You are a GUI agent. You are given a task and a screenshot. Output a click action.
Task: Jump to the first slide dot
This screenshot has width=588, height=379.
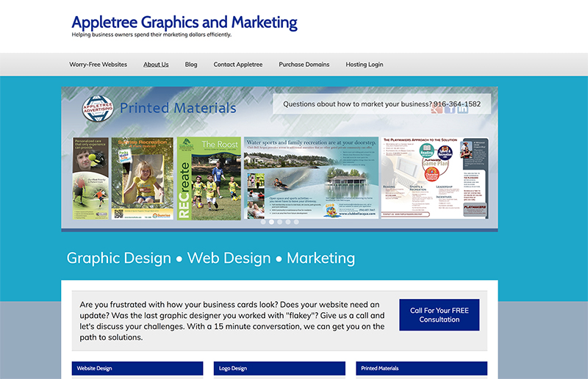click(263, 222)
